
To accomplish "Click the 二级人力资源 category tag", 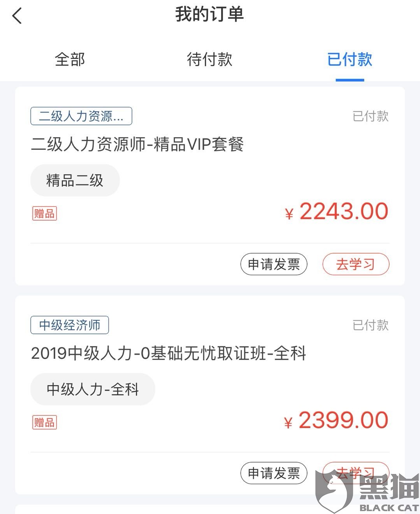I will (81, 116).
